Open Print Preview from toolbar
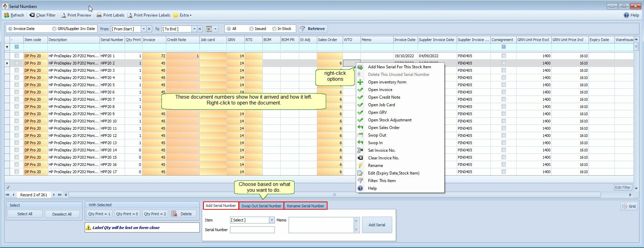 [x=76, y=15]
